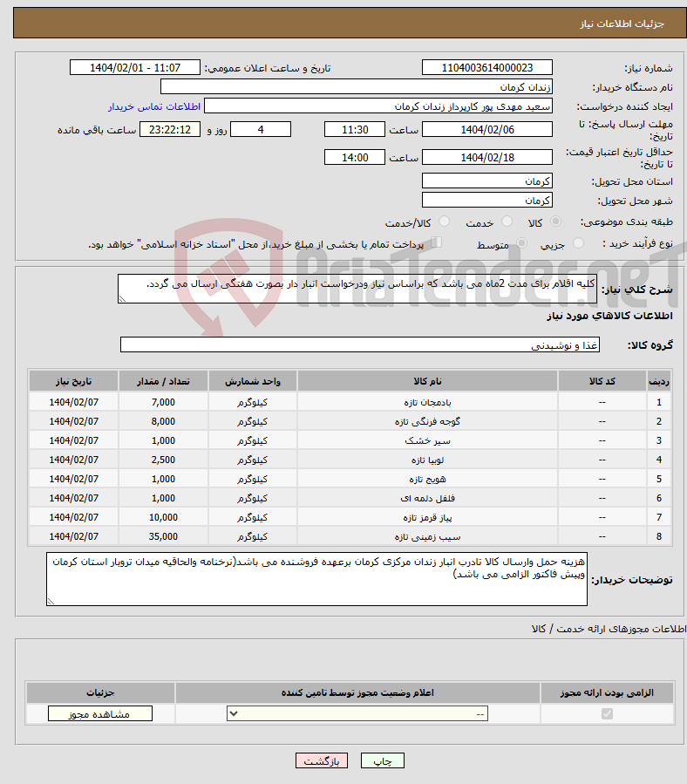Click quantity 7,000 cell
This screenshot has height=784, width=687.
point(163,403)
